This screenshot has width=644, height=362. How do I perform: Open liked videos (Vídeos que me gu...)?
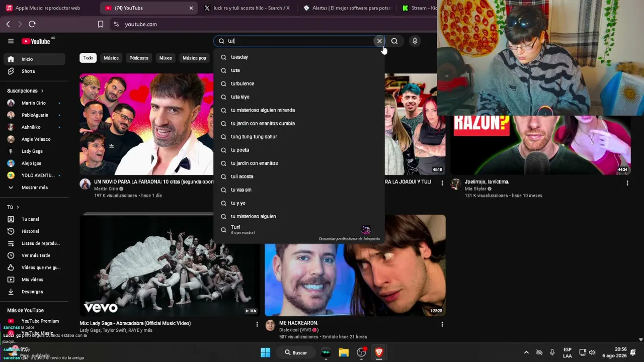(34, 267)
